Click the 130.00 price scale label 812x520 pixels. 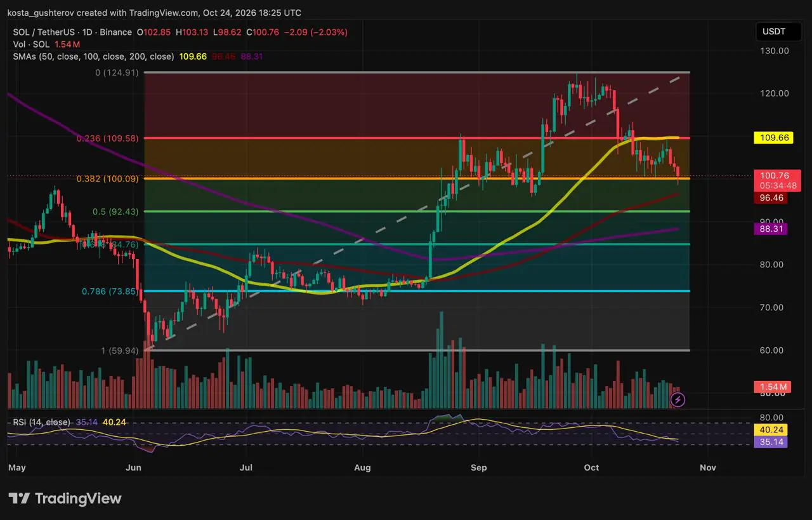coord(775,51)
